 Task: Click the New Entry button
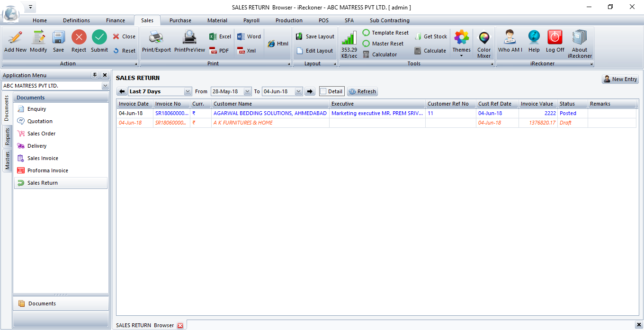pos(620,79)
